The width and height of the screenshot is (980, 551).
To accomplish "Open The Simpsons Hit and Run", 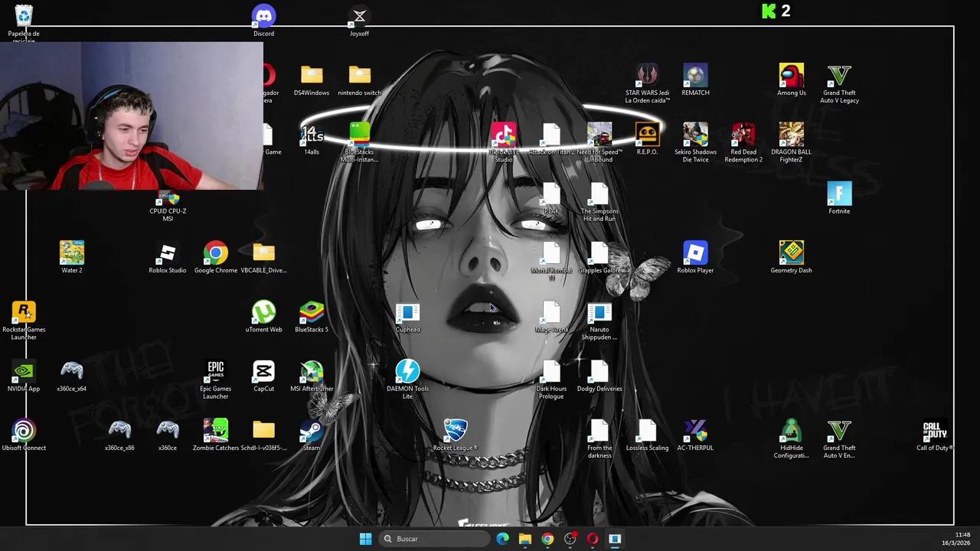I will [x=599, y=201].
